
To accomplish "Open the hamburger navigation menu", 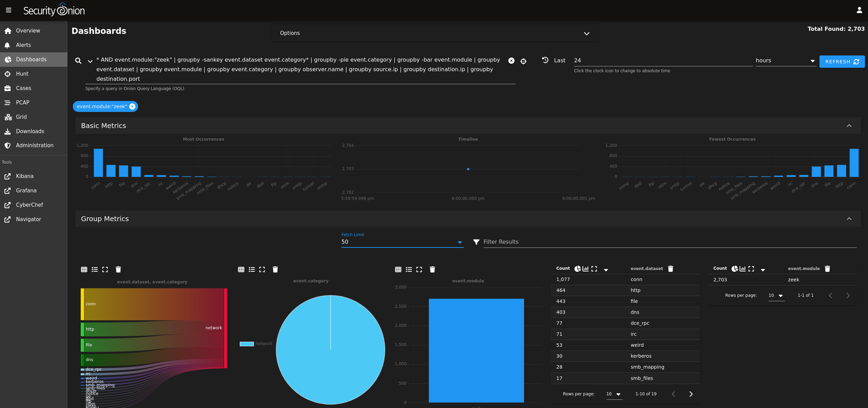I will 9,10.
